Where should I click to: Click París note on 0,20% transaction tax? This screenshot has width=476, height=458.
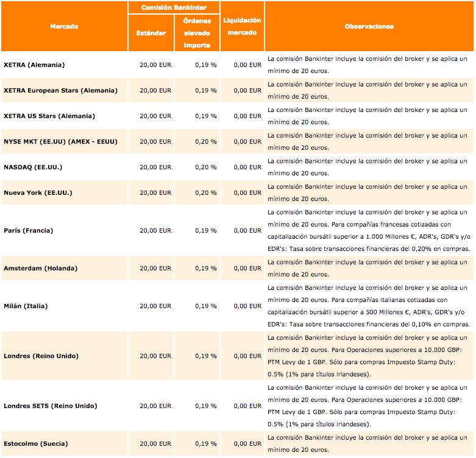pos(369,248)
